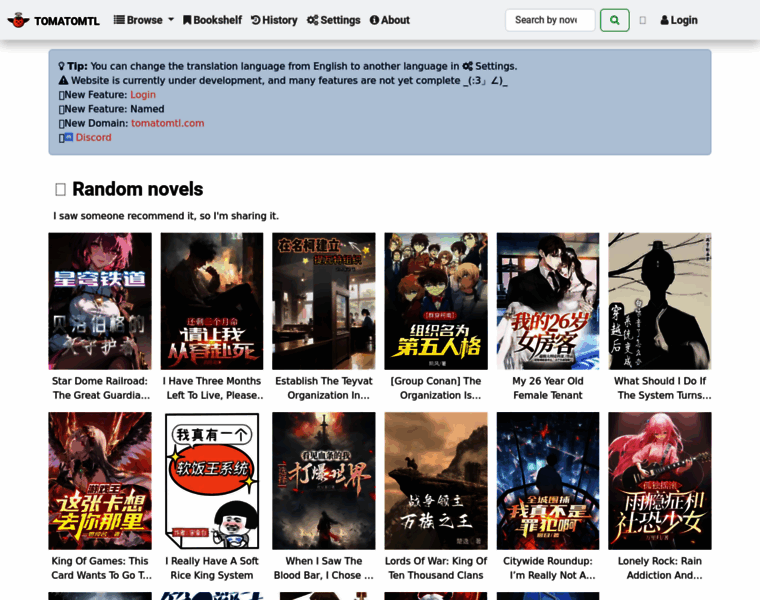
Task: Click title 'Star Dome Railroad: The Great Guardia...'
Action: coord(100,388)
